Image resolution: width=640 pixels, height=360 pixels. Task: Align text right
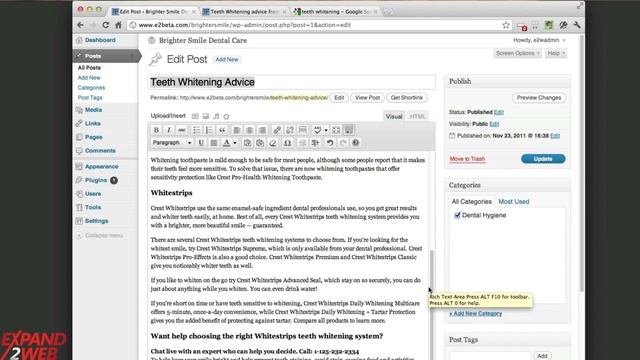tap(262, 130)
